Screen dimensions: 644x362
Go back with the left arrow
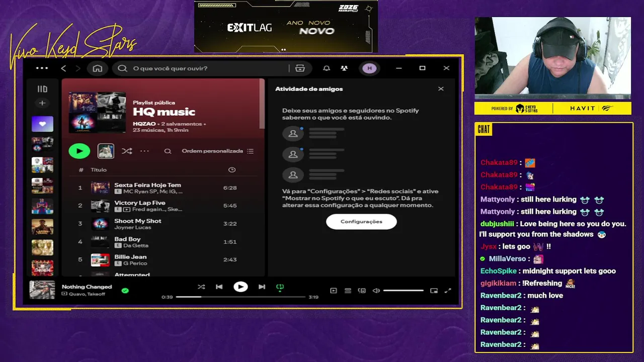[63, 68]
